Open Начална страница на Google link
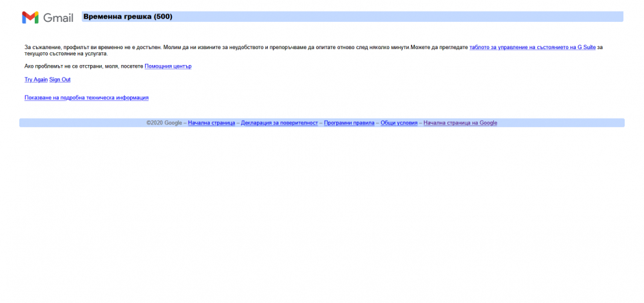644x303 pixels. tap(460, 123)
